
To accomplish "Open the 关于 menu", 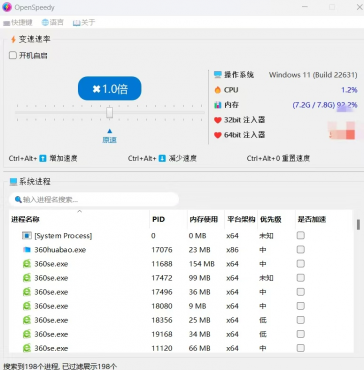I will [x=84, y=23].
